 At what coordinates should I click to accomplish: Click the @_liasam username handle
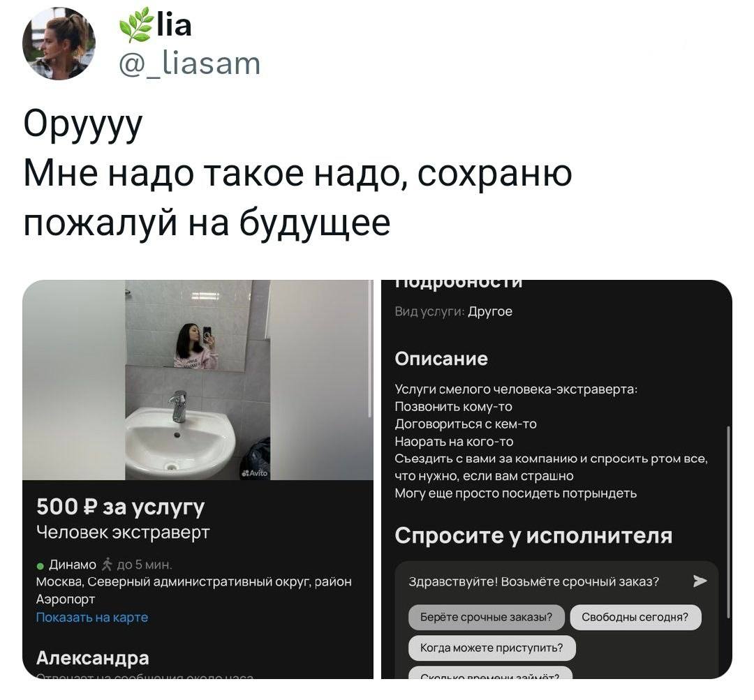coord(189,64)
